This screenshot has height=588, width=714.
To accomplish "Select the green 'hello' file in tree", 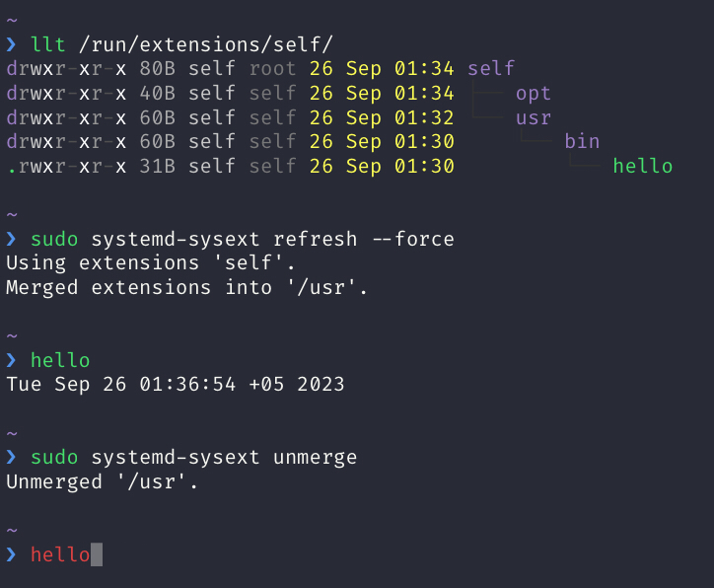I will pyautogui.click(x=643, y=166).
